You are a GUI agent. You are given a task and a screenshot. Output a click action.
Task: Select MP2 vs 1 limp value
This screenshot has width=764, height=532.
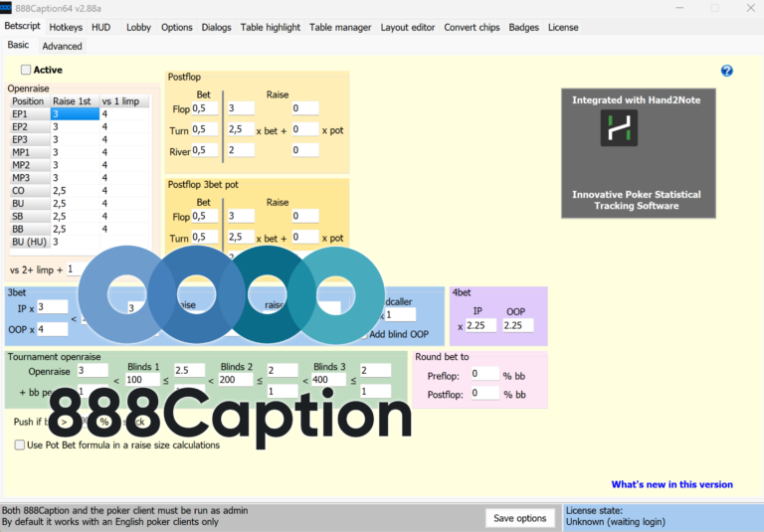tap(124, 165)
